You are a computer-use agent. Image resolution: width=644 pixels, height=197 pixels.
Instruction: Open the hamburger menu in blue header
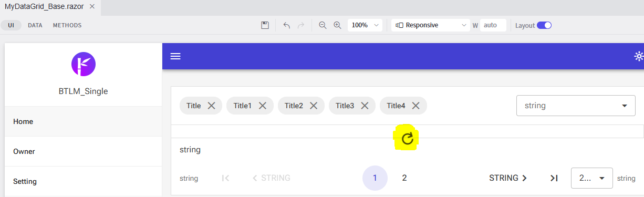point(175,56)
